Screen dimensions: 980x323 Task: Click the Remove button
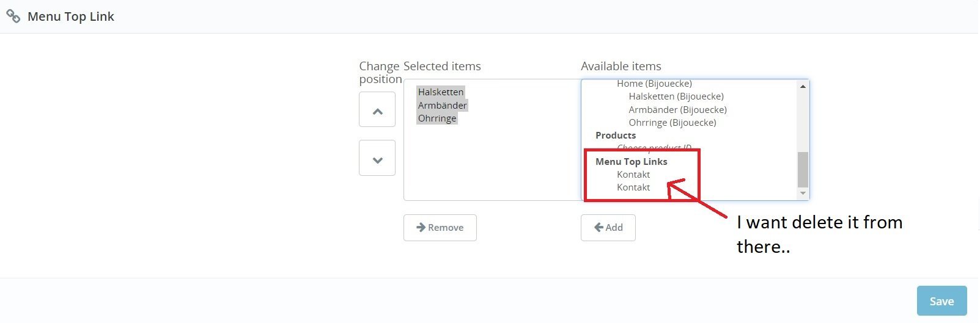[440, 228]
